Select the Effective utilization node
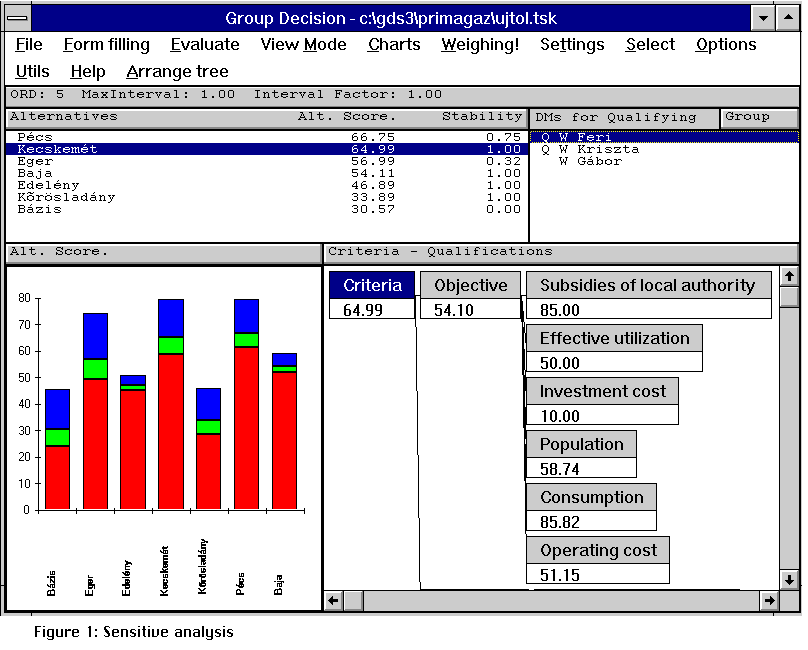This screenshot has height=650, width=808. pos(614,338)
